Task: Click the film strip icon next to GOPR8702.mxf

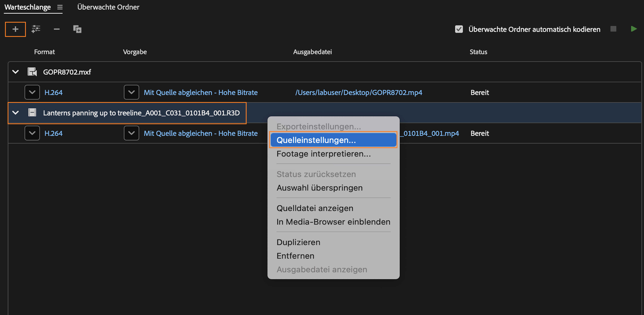Action: point(32,72)
